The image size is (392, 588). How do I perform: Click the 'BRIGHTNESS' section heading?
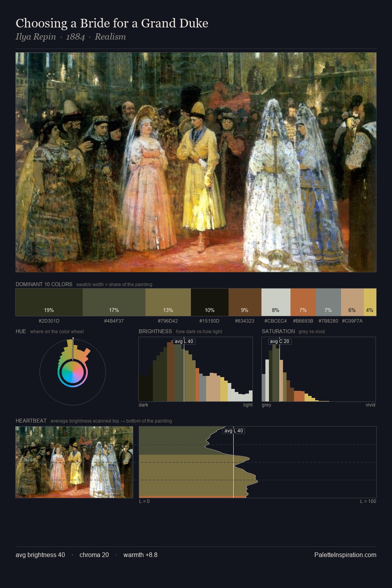click(x=155, y=332)
